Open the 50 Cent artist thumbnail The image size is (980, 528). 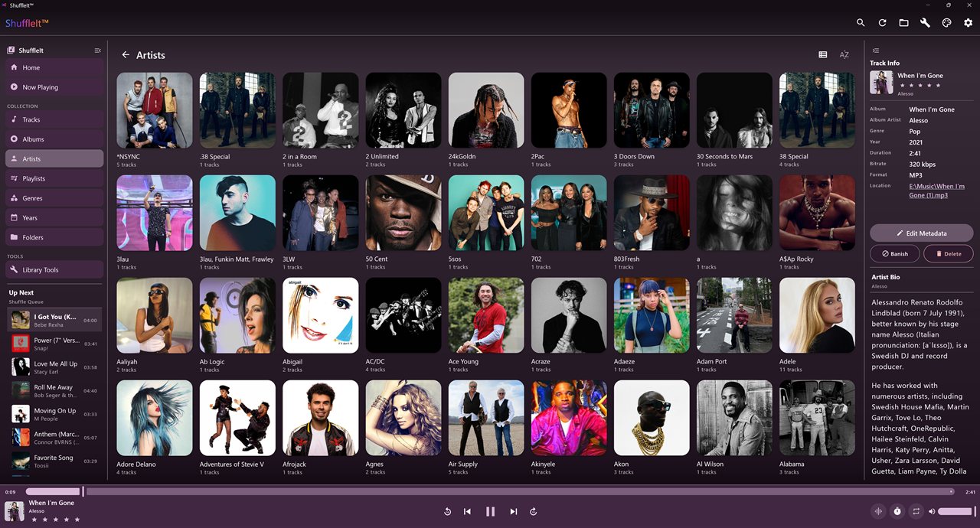(x=403, y=213)
